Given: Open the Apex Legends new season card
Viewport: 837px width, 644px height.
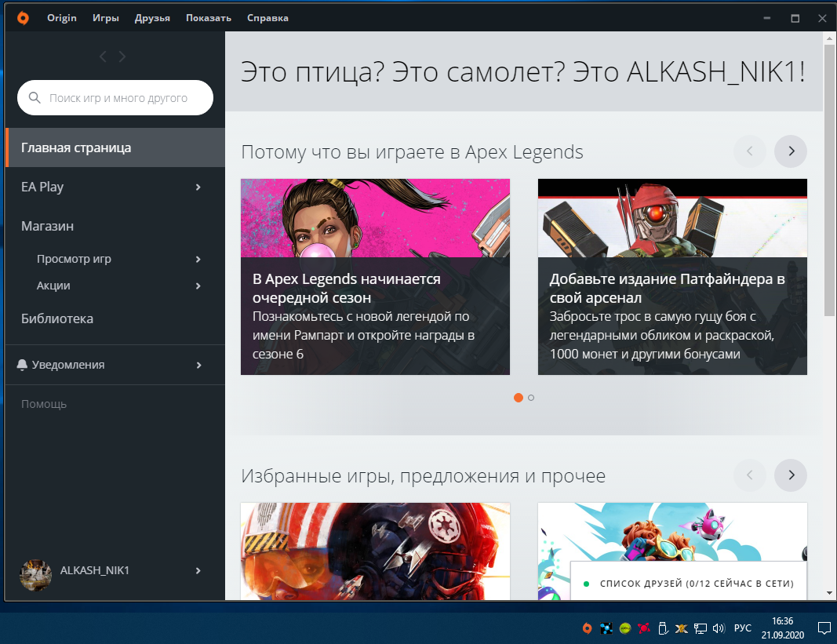Looking at the screenshot, I should 375,277.
